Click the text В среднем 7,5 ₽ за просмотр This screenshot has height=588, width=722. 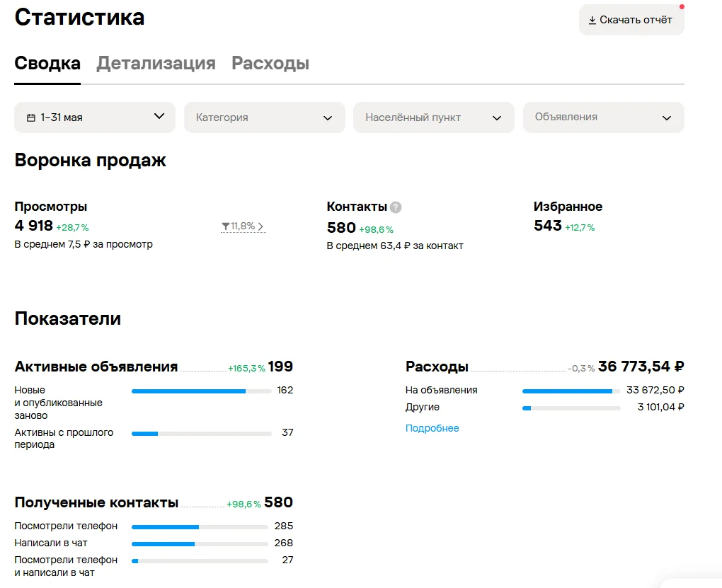84,245
